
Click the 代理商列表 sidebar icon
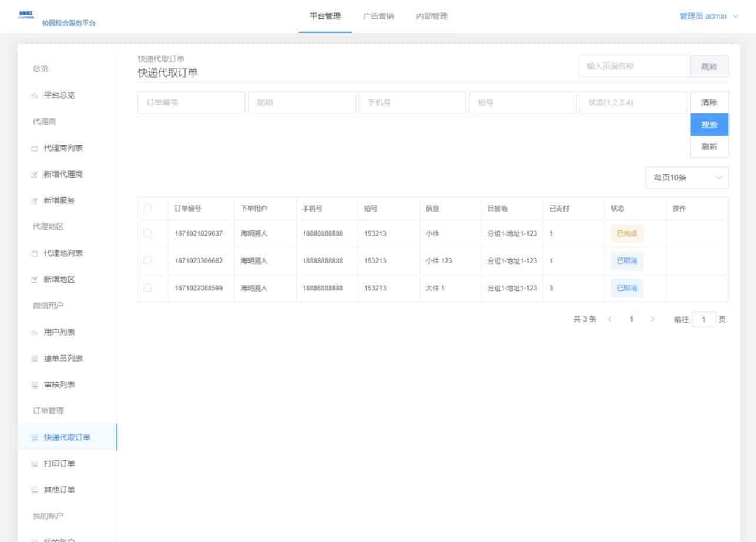pyautogui.click(x=34, y=148)
